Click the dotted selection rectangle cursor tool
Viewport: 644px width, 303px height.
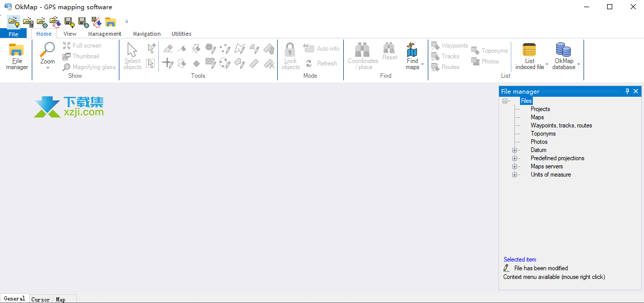click(x=151, y=63)
